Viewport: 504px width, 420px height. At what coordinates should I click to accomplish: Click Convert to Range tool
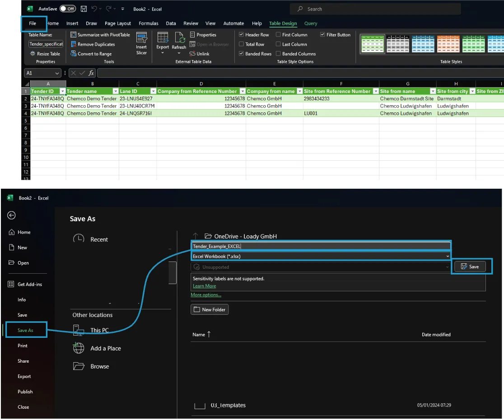point(91,54)
